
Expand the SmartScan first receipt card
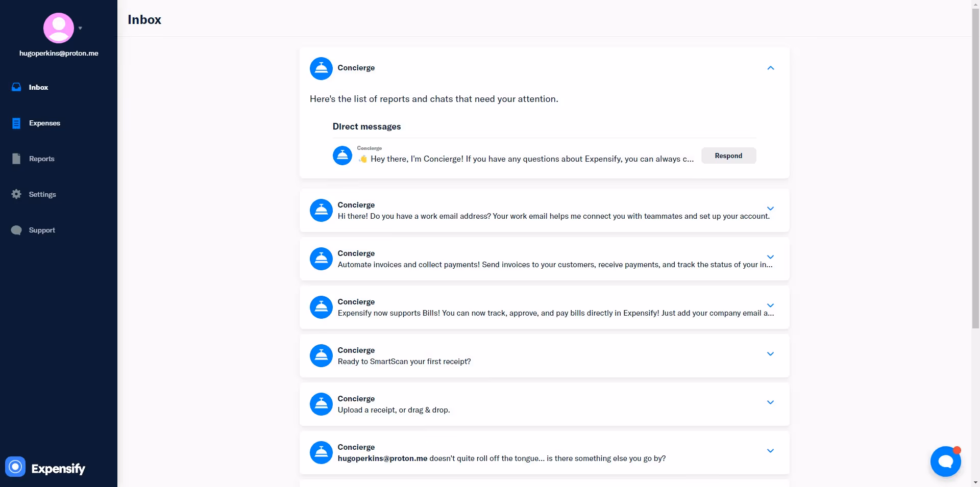point(771,354)
